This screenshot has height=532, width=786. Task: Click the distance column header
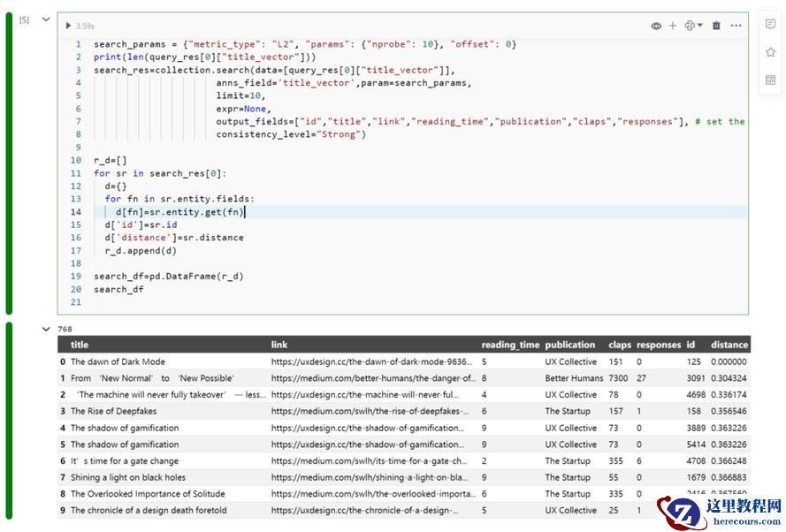tap(729, 345)
